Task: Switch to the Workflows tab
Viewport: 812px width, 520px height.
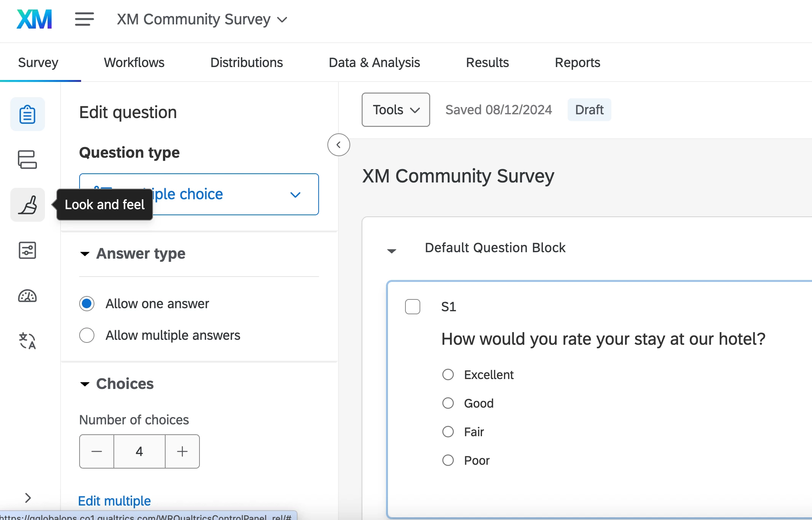Action: (134, 62)
